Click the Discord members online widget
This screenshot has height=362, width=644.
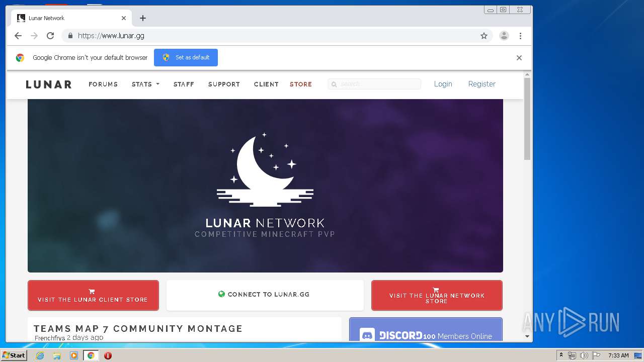426,330
